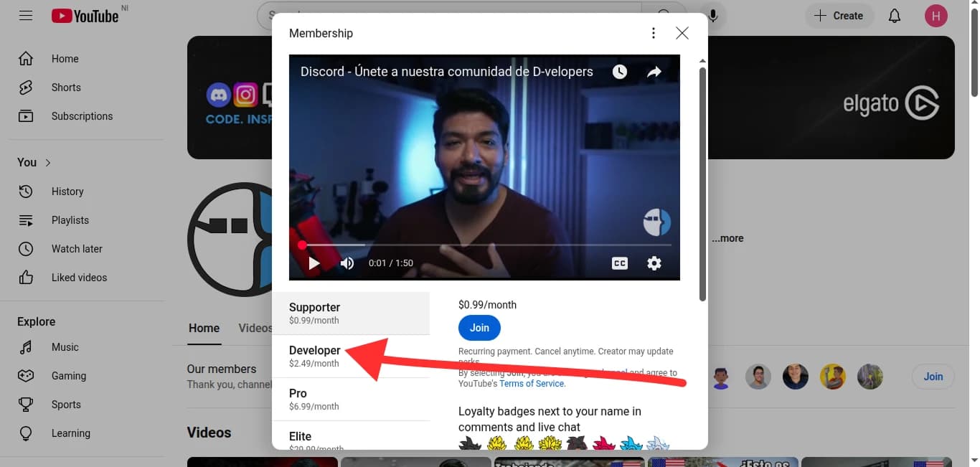Image resolution: width=980 pixels, height=467 pixels.
Task: Select the Elite membership tier
Action: (x=351, y=436)
